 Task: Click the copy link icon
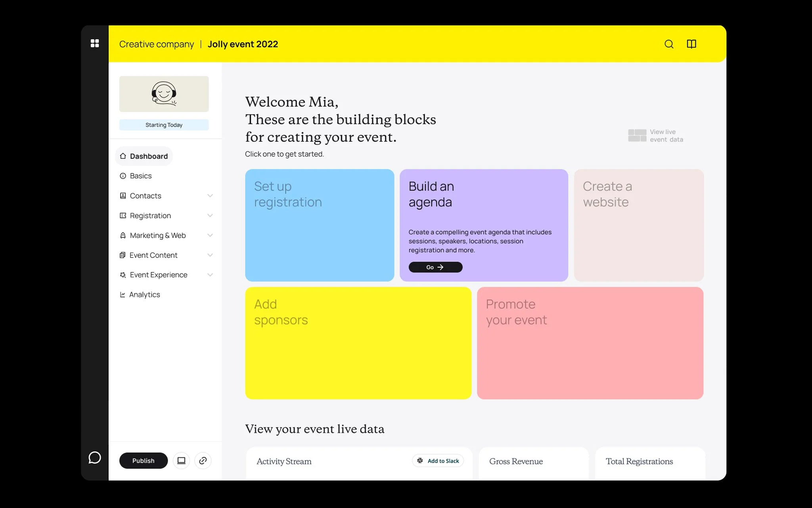203,460
